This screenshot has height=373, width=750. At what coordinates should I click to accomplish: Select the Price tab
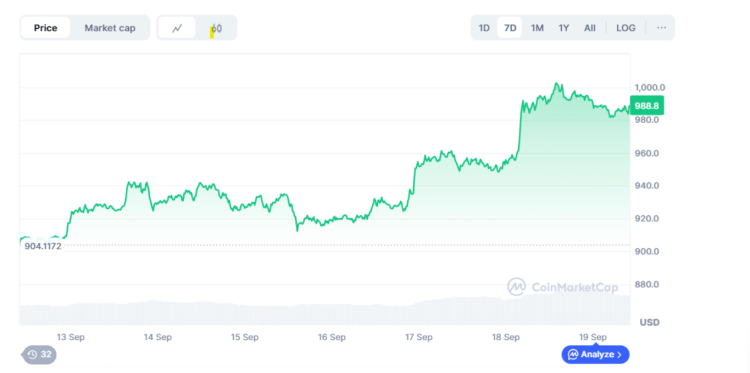(x=45, y=28)
